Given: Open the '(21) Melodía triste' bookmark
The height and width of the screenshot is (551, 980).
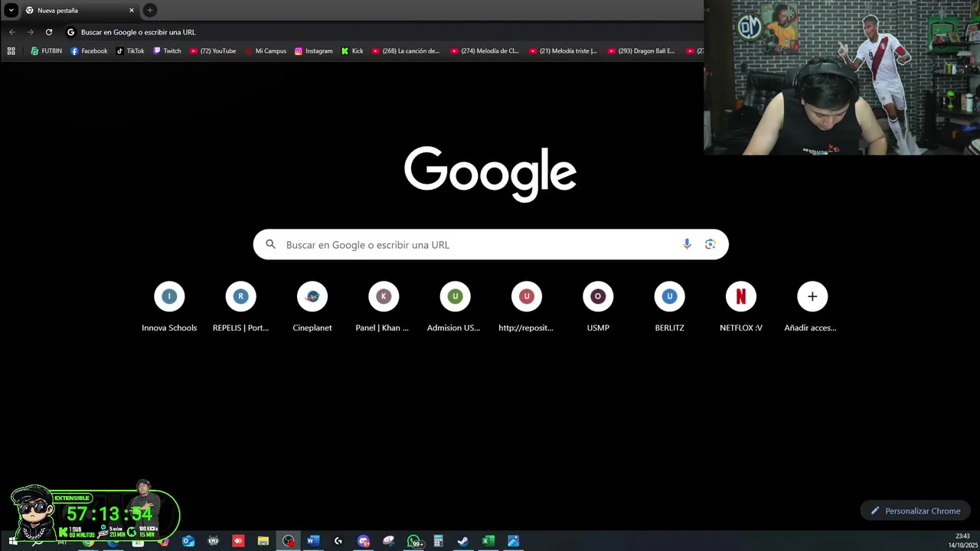Looking at the screenshot, I should pyautogui.click(x=563, y=51).
